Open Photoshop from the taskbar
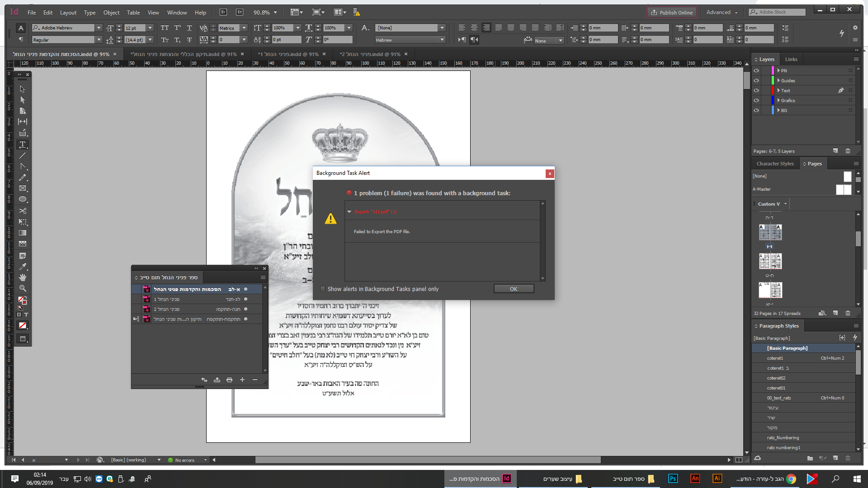Image resolution: width=868 pixels, height=488 pixels. (673, 479)
